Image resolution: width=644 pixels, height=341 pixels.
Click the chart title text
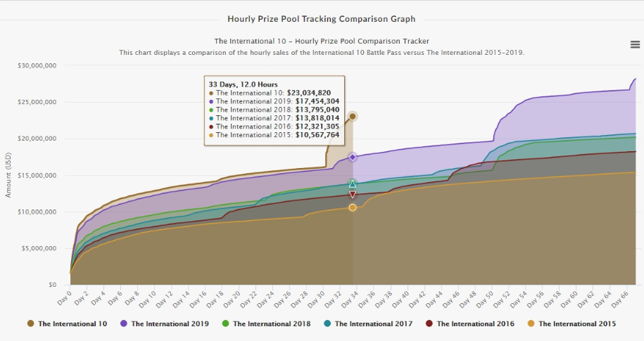click(322, 41)
